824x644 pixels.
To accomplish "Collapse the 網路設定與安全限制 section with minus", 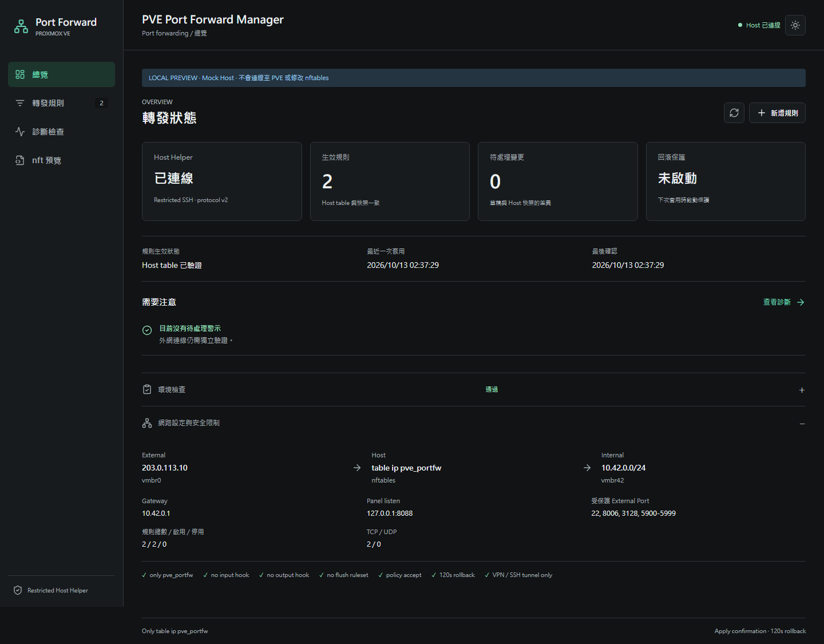I will click(x=802, y=424).
